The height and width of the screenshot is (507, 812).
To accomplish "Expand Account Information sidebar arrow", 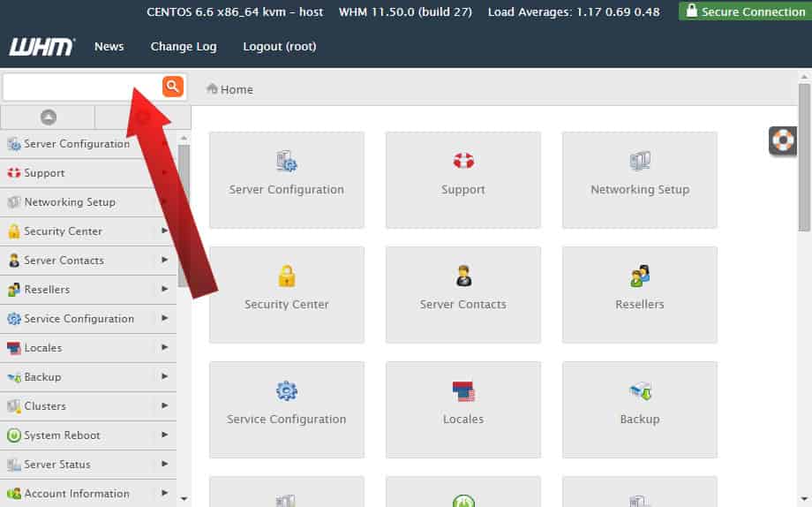I will 165,493.
